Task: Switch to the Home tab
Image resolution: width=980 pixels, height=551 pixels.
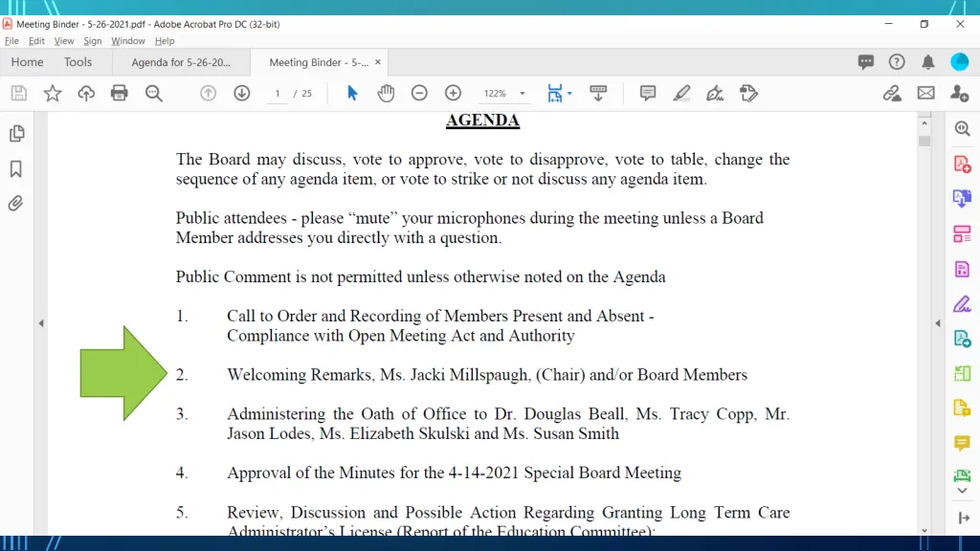Action: point(27,62)
